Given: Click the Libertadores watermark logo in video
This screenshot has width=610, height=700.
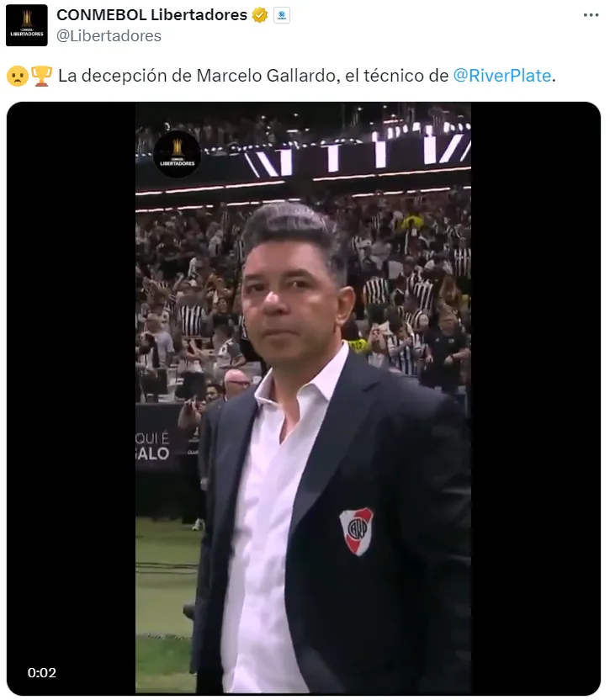Looking at the screenshot, I should pos(178,154).
